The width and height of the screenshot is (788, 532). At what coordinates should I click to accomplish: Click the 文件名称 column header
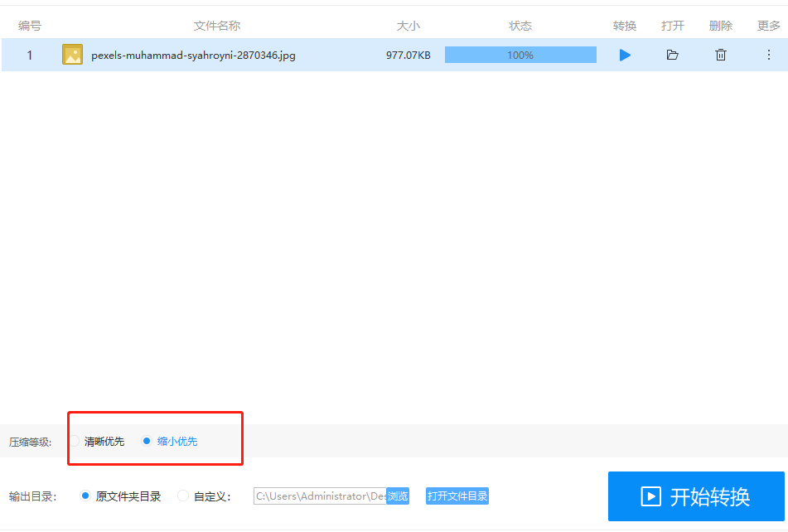pos(217,26)
